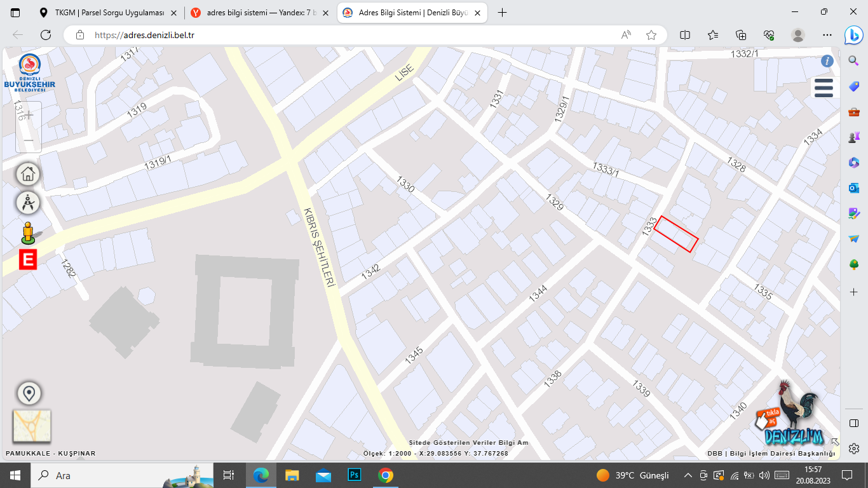Open Outlook from the sidebar
The height and width of the screenshot is (488, 868).
[854, 188]
